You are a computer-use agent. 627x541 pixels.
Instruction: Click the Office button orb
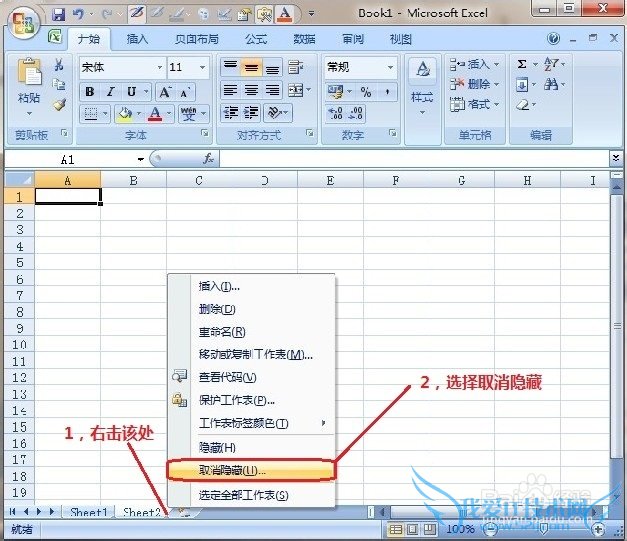(23, 22)
